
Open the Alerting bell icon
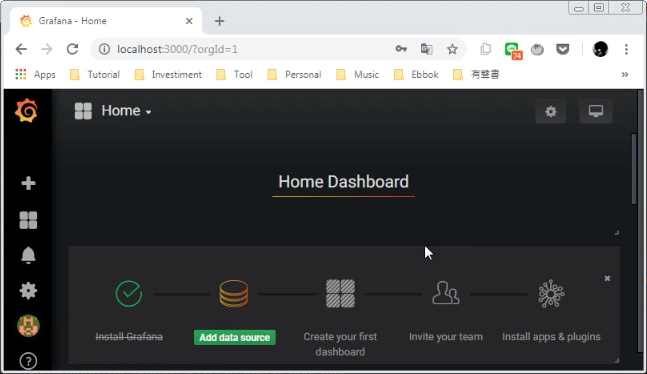click(28, 256)
